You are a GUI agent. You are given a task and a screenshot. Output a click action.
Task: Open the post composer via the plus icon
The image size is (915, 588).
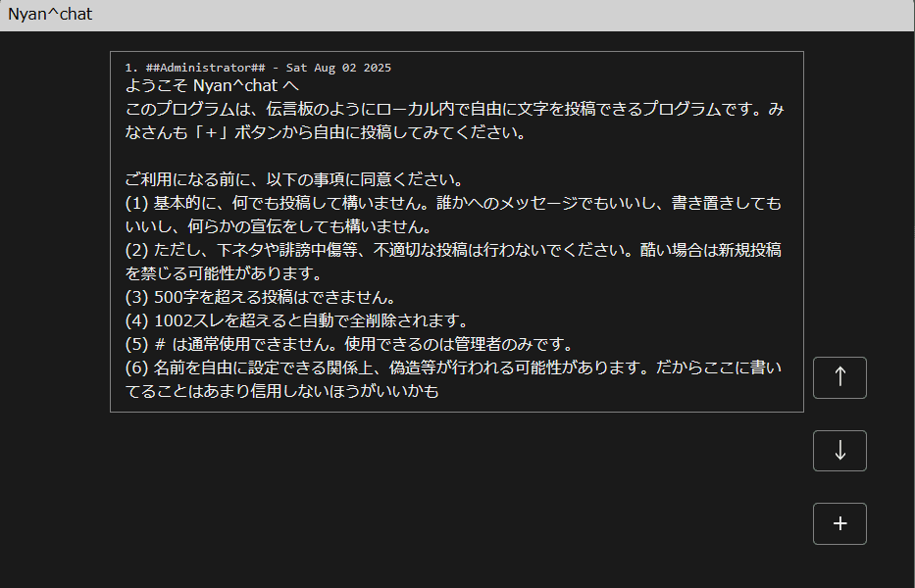839,523
